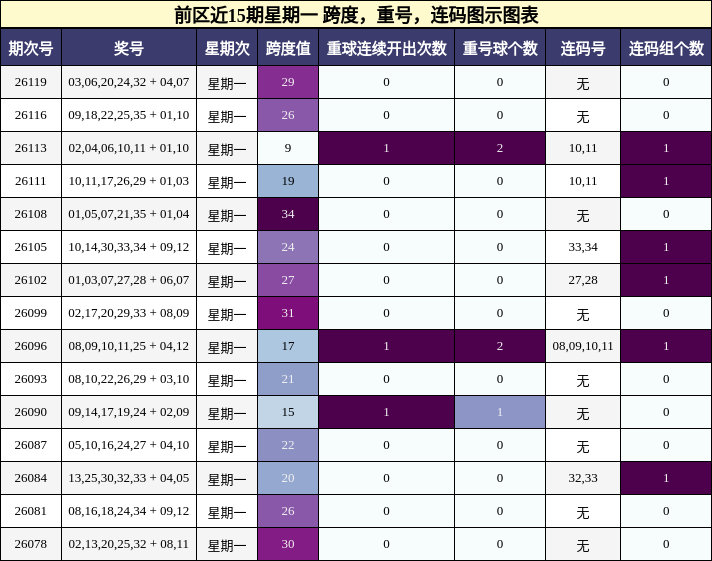Image resolution: width=712 pixels, height=561 pixels.
Task: Click the table title 前区近15期星期一 跨度，重号，连码图示图表
Action: [356, 15]
